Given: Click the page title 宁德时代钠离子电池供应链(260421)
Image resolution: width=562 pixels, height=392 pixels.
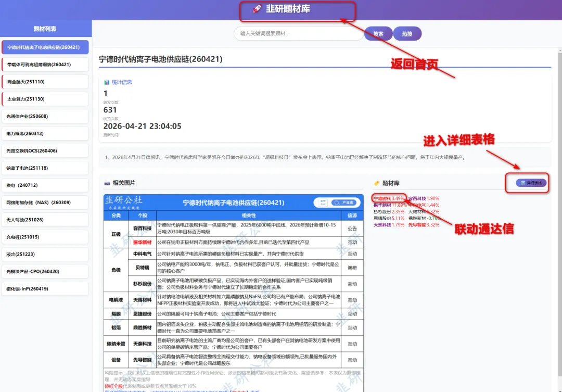Looking at the screenshot, I should pos(161,59).
